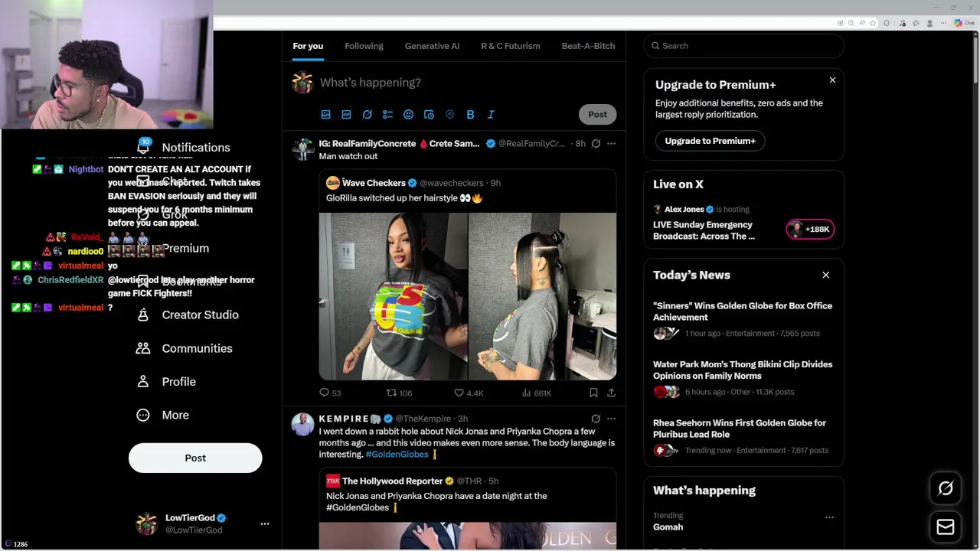Click the composer Post button

tap(597, 115)
